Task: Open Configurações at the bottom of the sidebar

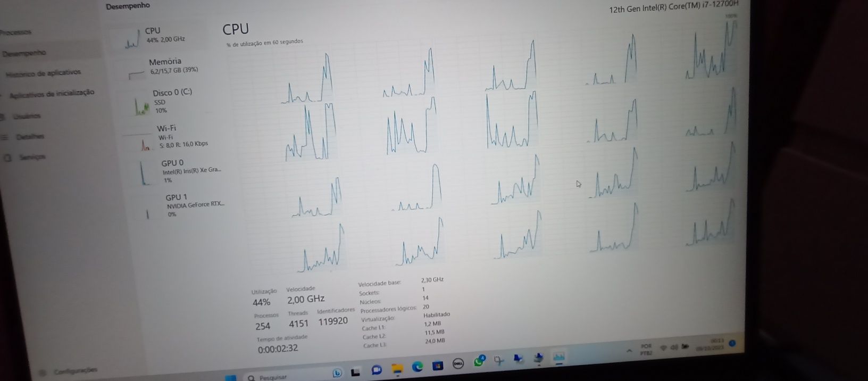Action: (76, 370)
